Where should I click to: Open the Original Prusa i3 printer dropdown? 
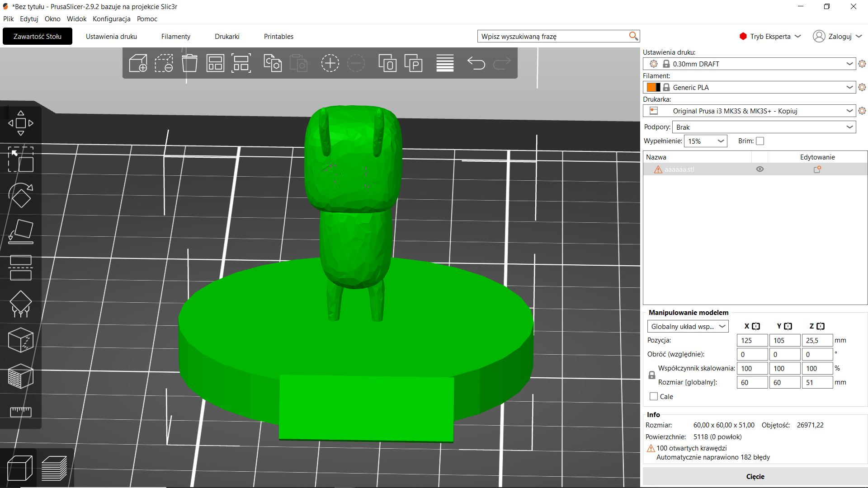749,111
